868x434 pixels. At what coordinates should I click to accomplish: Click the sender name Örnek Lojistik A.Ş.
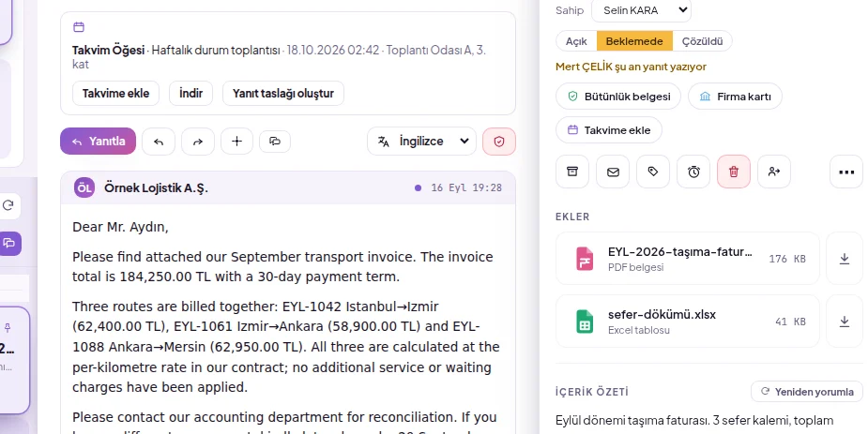click(x=156, y=188)
